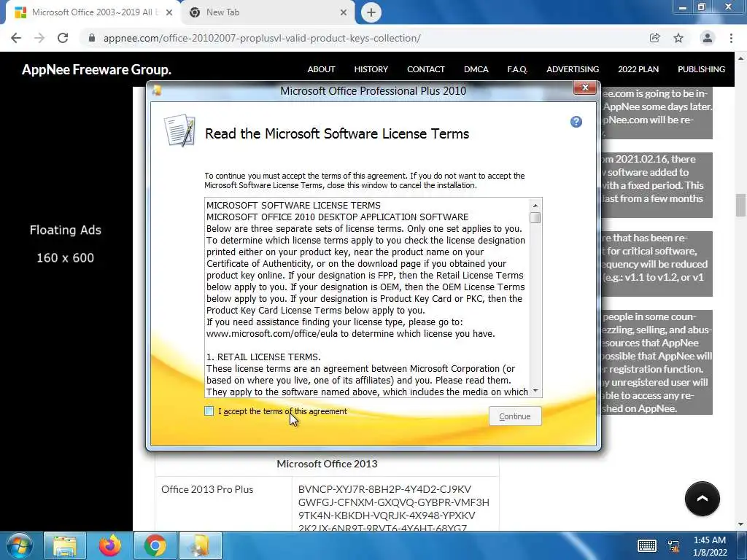747x560 pixels.
Task: Open Windows Explorer from the taskbar
Action: (x=65, y=545)
